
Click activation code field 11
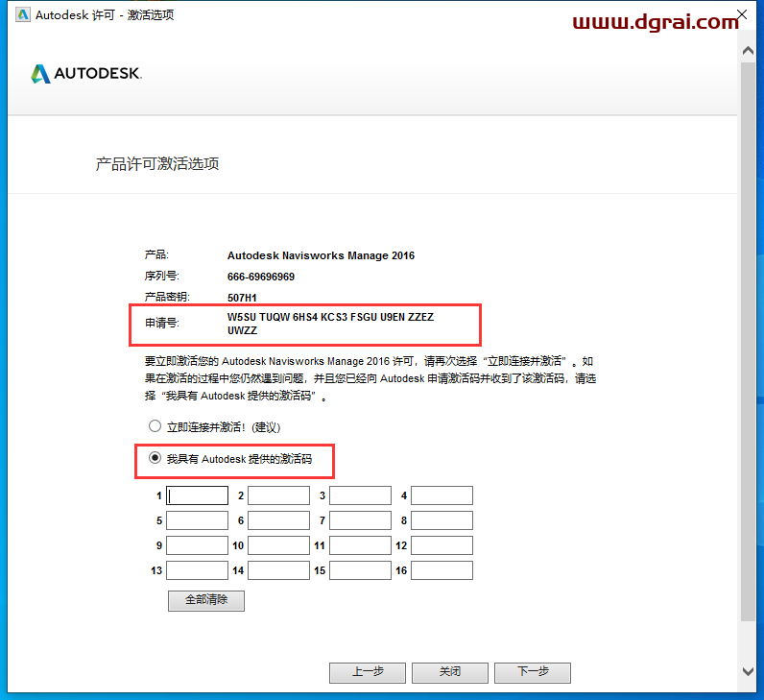pyautogui.click(x=360, y=545)
